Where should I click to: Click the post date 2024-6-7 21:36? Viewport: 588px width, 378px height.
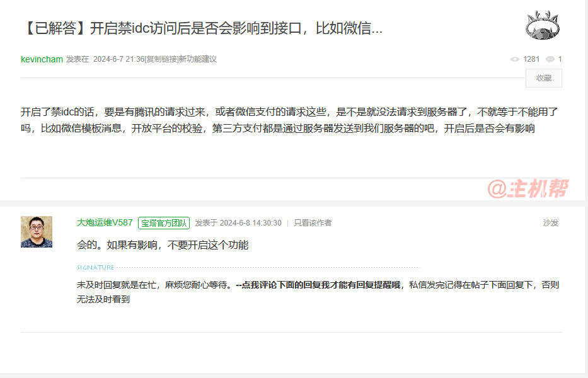coord(119,59)
